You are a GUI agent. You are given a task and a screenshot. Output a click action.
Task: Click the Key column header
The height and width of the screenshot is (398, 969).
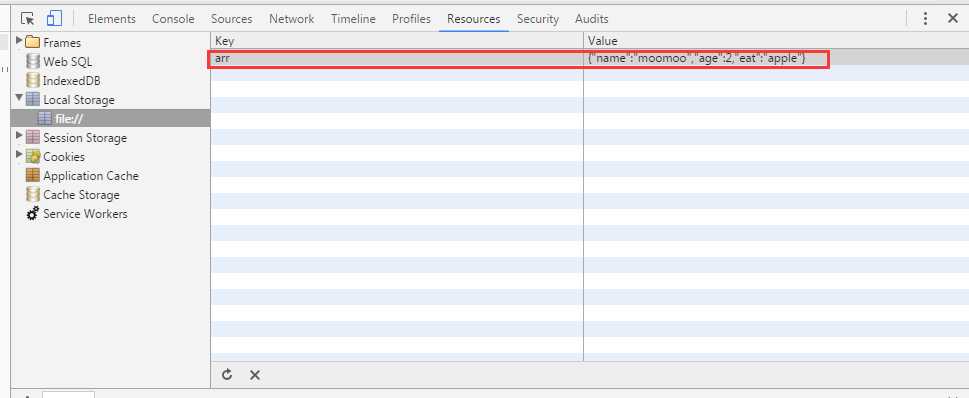(397, 41)
